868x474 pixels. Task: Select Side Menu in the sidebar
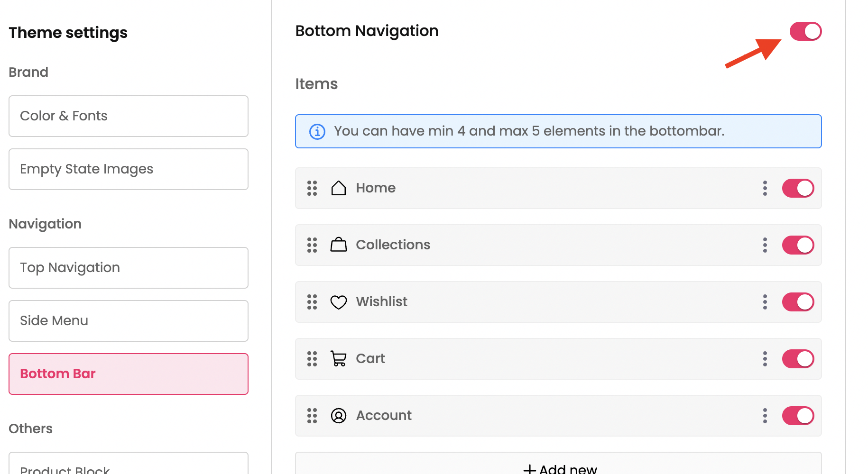[x=129, y=321]
